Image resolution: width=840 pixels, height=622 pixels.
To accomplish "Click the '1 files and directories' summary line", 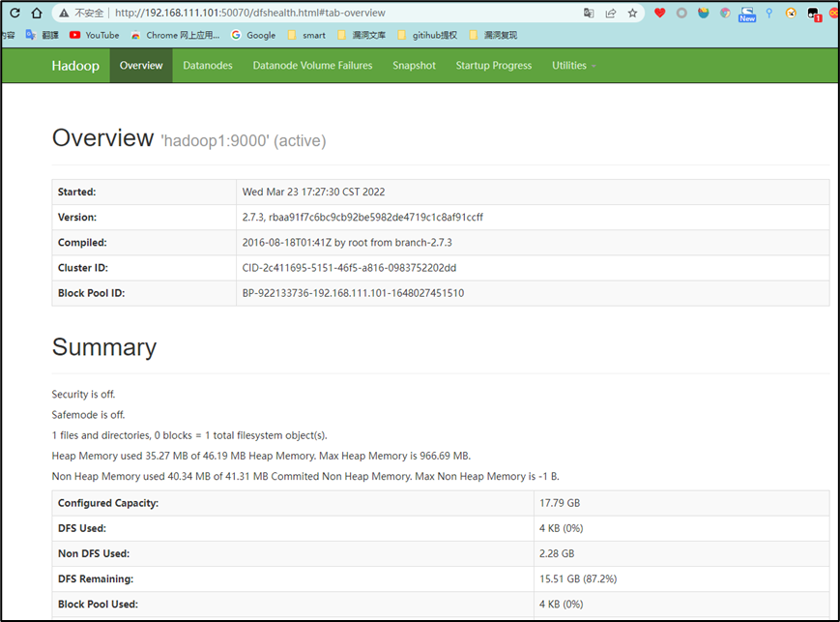I will (x=189, y=435).
